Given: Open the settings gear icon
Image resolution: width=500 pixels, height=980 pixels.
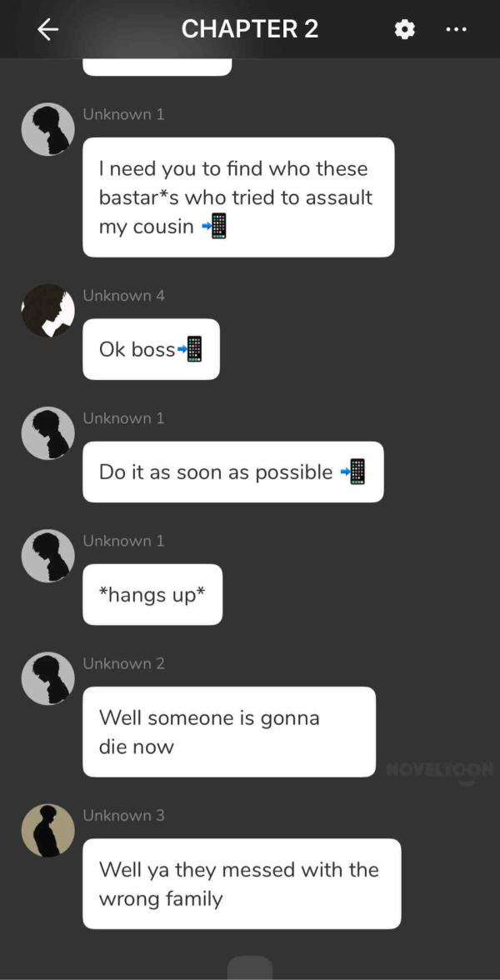Looking at the screenshot, I should [405, 28].
